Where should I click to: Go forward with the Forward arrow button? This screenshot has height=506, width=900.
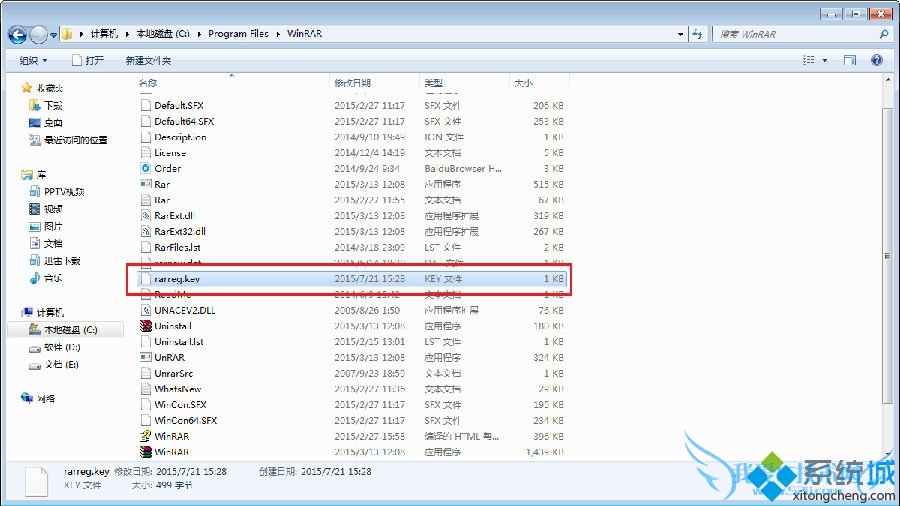pos(38,35)
